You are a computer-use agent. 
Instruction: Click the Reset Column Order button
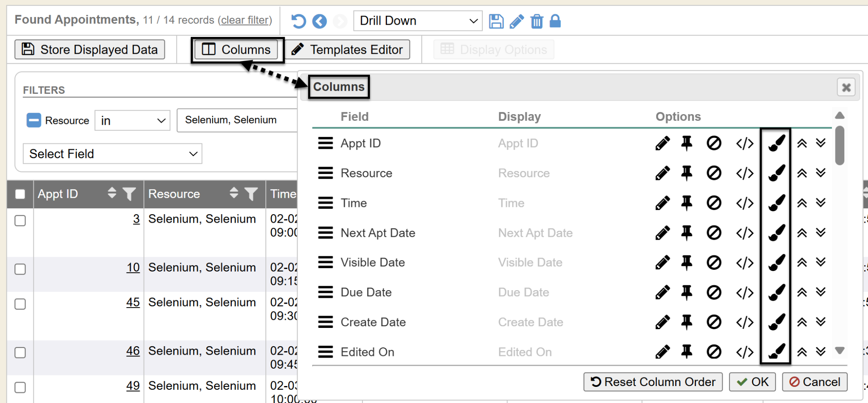tap(653, 382)
